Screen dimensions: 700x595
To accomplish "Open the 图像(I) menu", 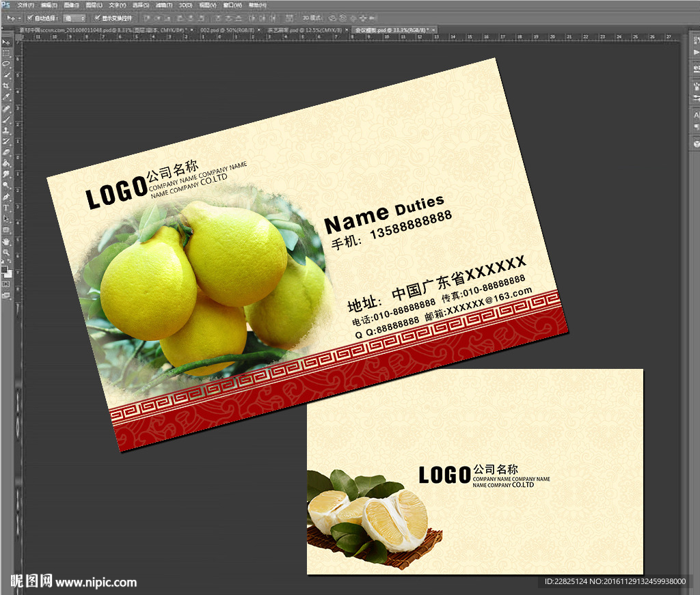I will [x=71, y=5].
